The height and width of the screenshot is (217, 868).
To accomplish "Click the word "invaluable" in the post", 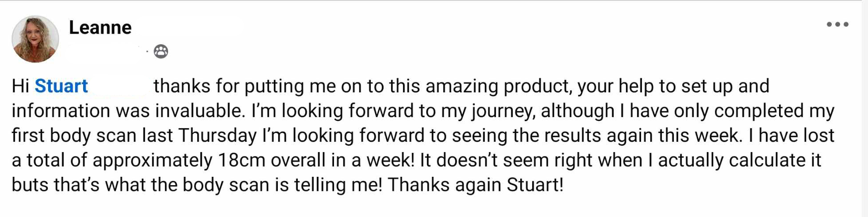I will pos(200,111).
